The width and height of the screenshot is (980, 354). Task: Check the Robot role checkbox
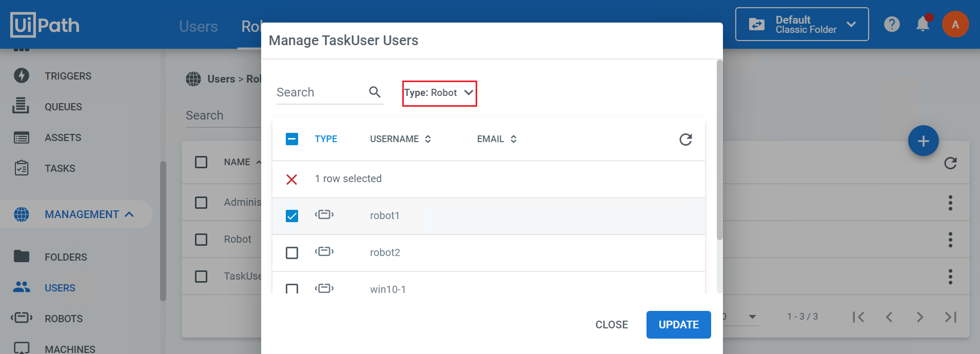[x=201, y=240]
